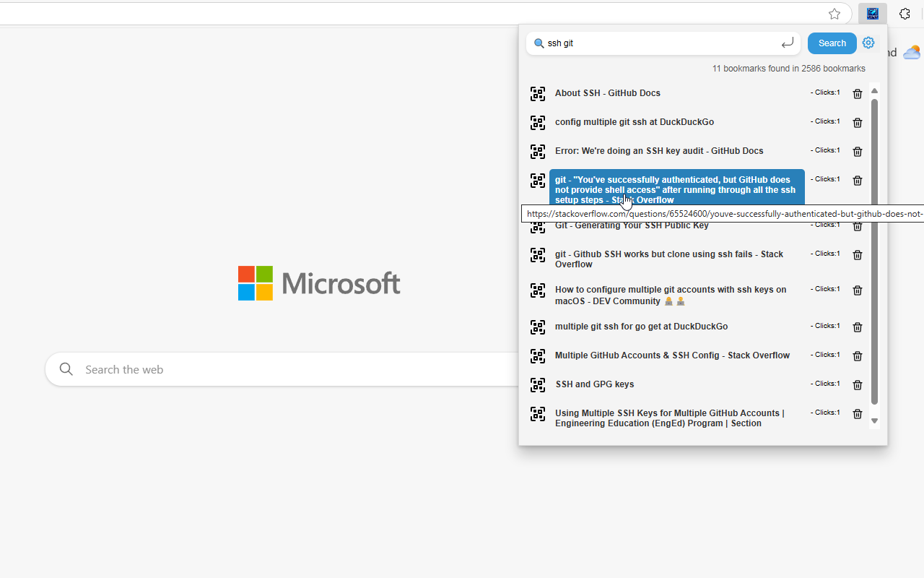The image size is (924, 578).
Task: Click the Microsoft logo on the start page
Action: coord(319,283)
